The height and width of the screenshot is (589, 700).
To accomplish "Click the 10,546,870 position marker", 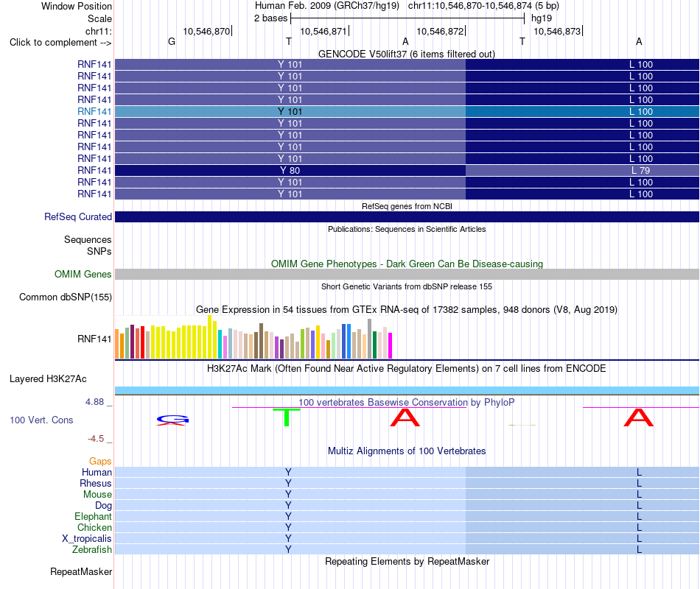I will [x=206, y=31].
